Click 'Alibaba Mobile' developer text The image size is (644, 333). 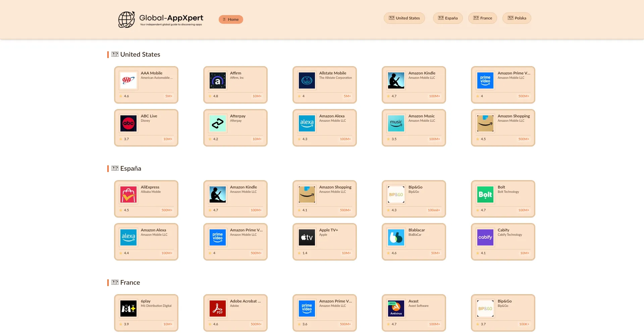pos(151,192)
